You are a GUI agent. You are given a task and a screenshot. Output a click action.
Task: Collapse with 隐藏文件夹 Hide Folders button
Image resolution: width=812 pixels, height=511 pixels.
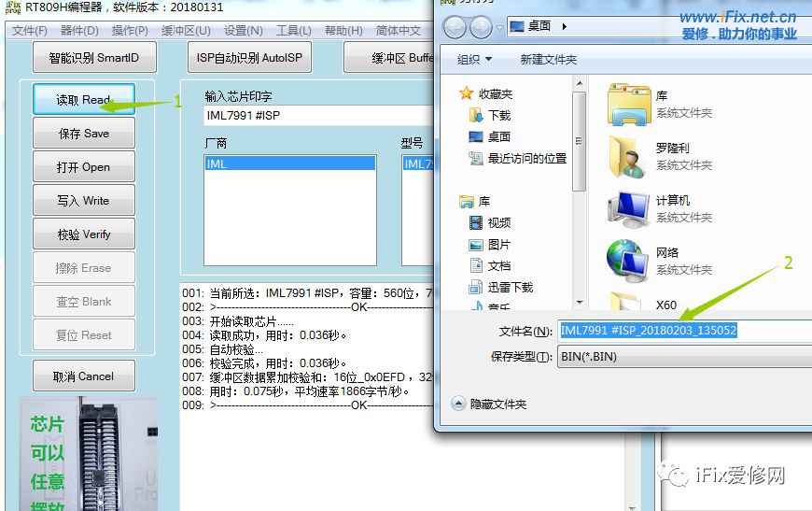click(x=489, y=404)
